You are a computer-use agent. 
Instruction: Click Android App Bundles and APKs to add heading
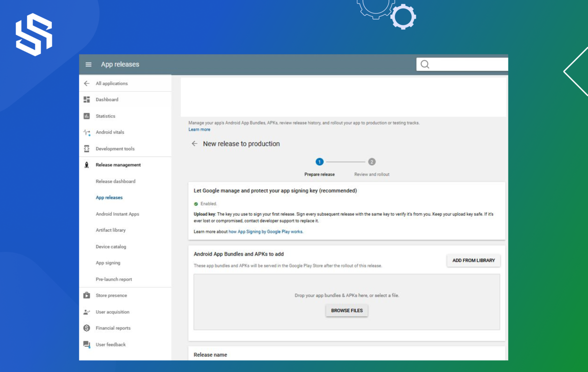238,254
